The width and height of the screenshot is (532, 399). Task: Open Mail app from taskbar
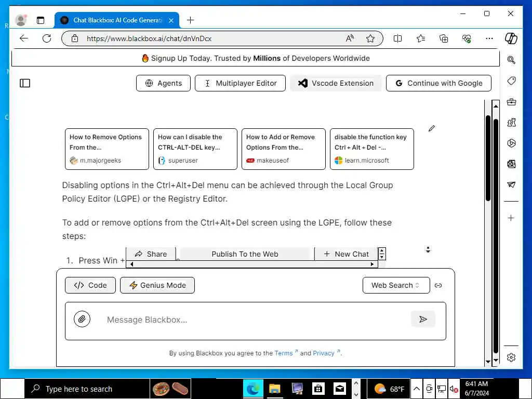[x=340, y=389]
